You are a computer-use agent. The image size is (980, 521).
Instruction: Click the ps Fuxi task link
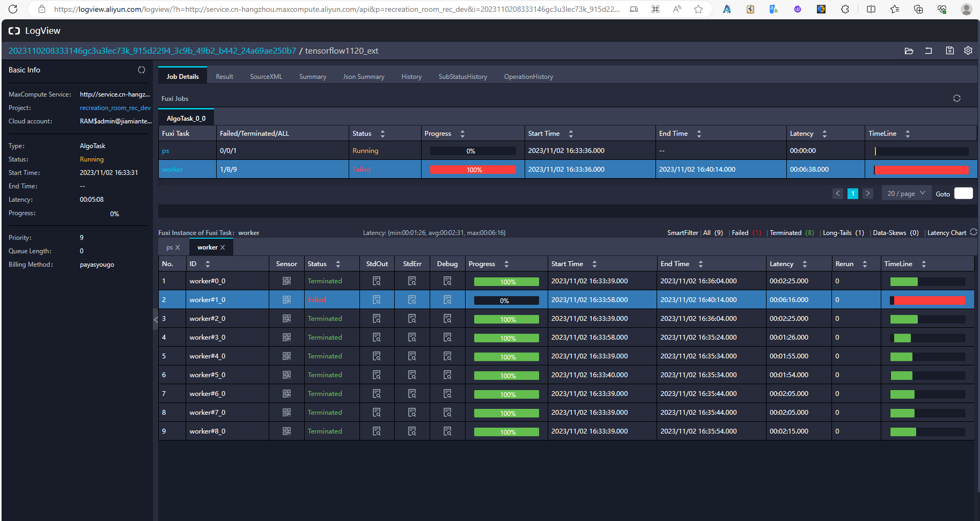click(x=165, y=151)
